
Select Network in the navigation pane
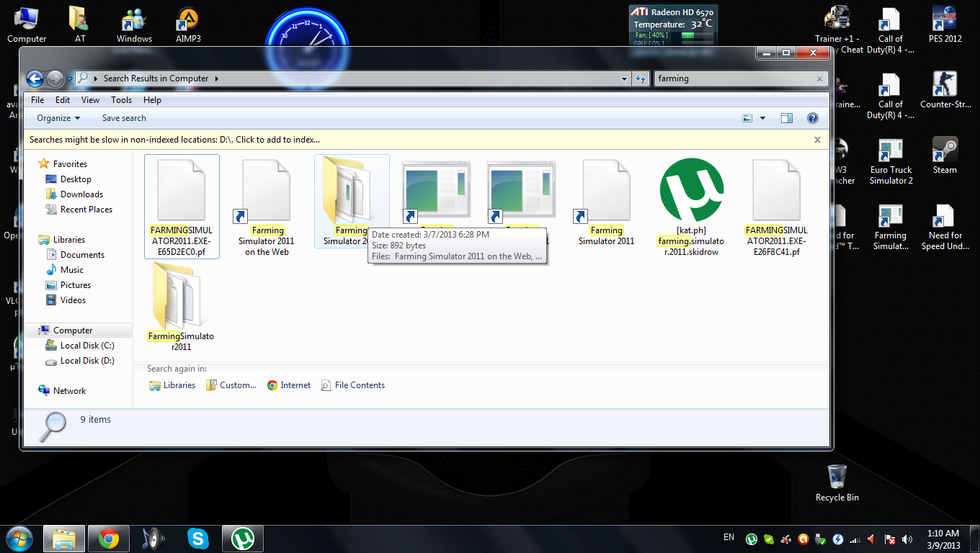69,391
